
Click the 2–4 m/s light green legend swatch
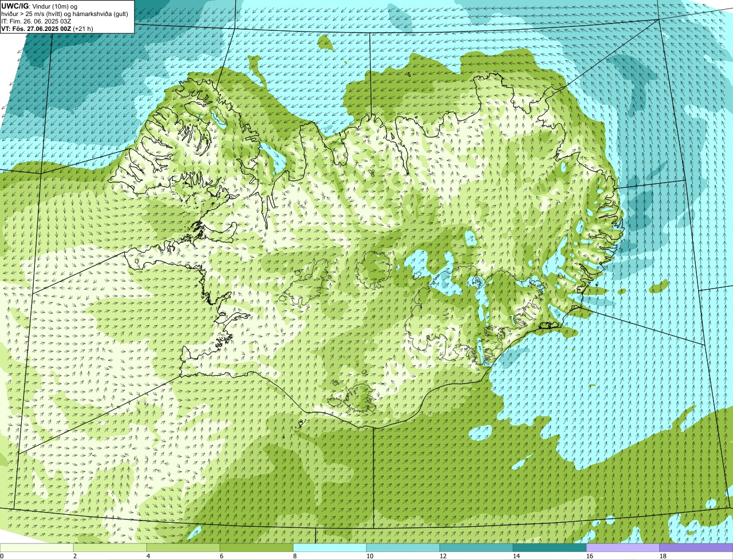tap(110, 547)
